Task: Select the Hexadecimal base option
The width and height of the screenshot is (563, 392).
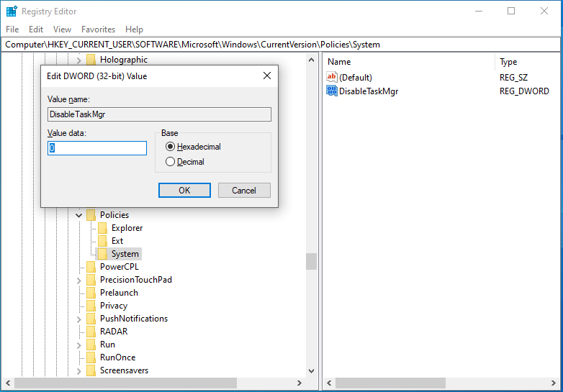Action: click(193, 147)
